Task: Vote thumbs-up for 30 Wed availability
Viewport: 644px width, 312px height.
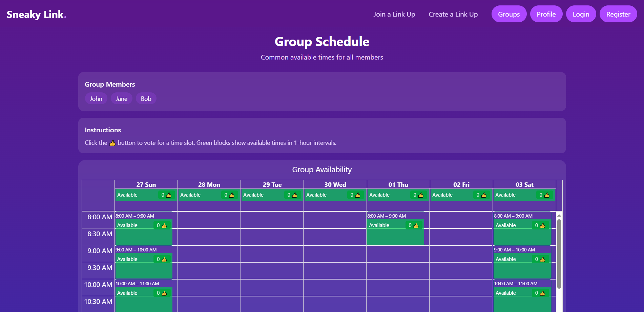Action: (x=355, y=195)
